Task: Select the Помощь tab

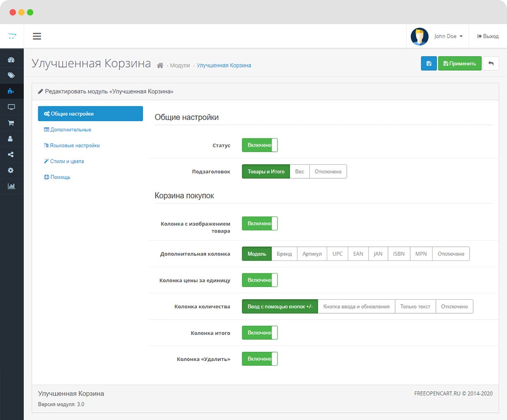Action: click(57, 177)
